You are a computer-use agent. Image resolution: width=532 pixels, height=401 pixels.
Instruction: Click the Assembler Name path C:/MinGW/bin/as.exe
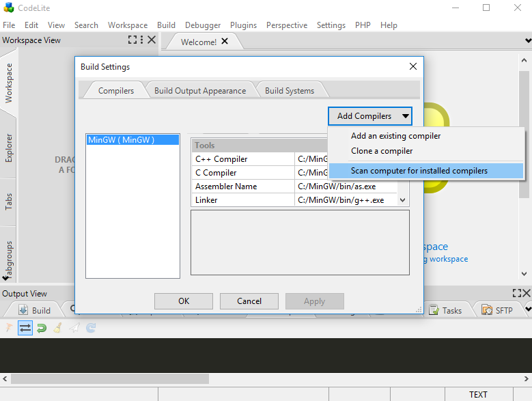pos(337,186)
